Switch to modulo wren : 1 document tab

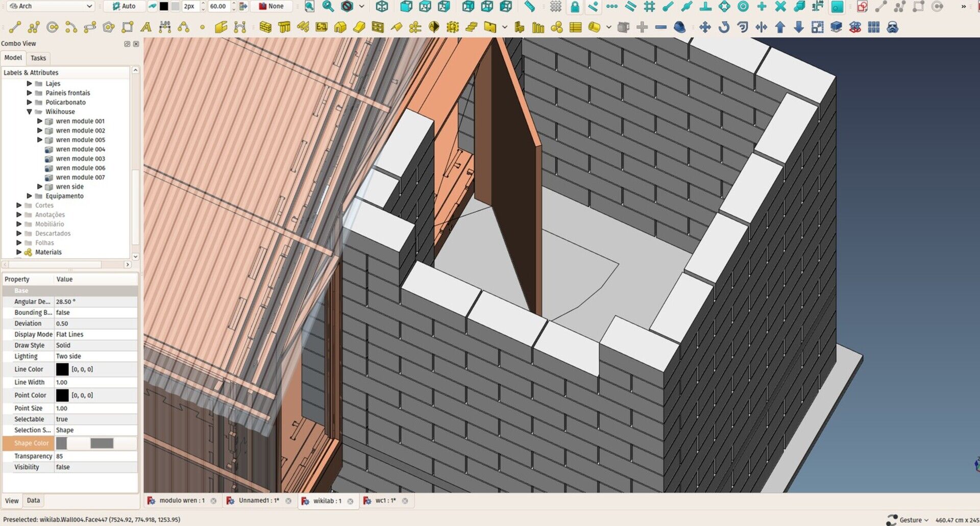point(182,500)
